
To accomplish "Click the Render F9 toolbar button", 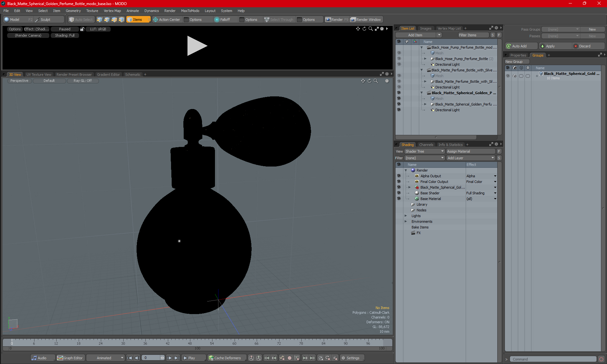I will click(x=337, y=20).
